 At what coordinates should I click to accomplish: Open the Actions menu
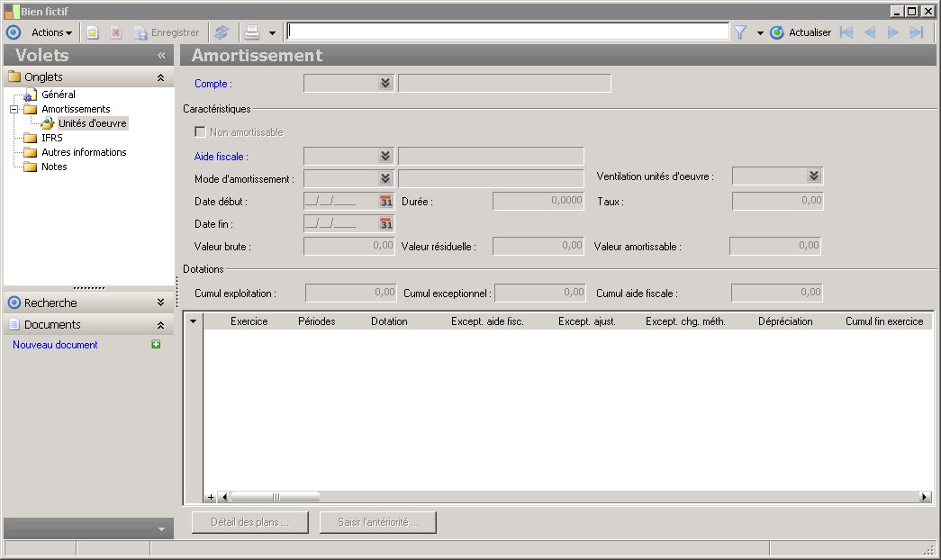click(x=51, y=32)
